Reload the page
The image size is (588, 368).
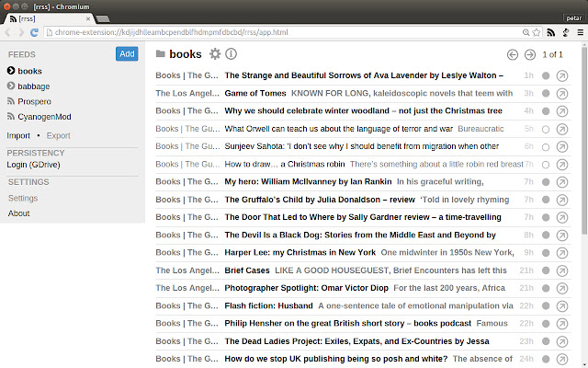click(35, 32)
